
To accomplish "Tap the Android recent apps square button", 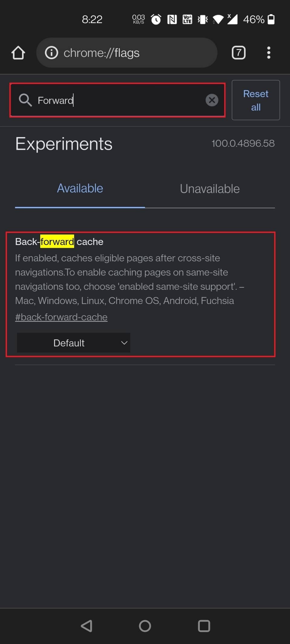I will pos(204,626).
